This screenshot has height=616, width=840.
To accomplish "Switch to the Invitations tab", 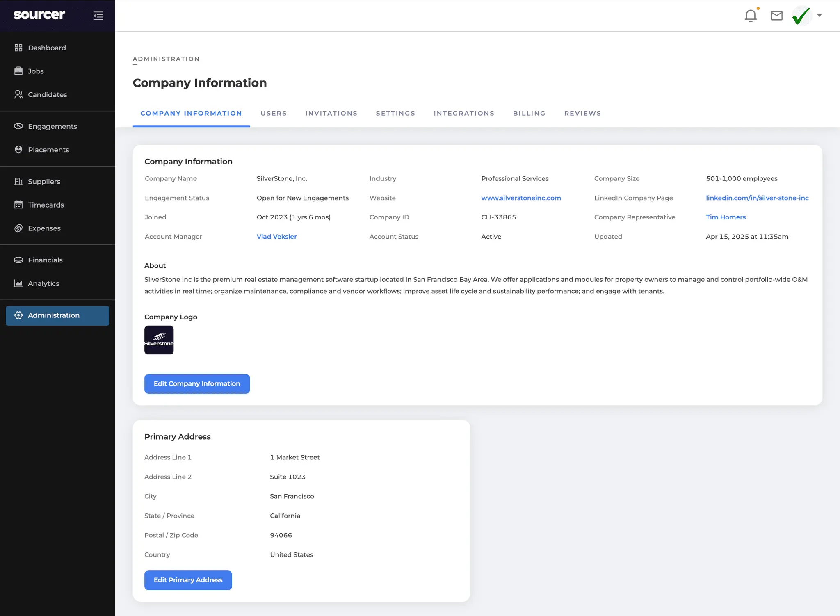I will tap(331, 113).
